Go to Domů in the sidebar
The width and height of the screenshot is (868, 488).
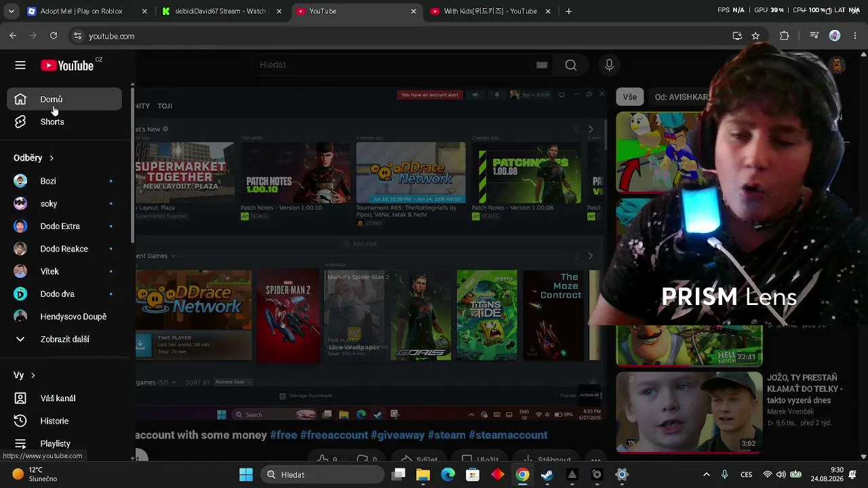64,100
